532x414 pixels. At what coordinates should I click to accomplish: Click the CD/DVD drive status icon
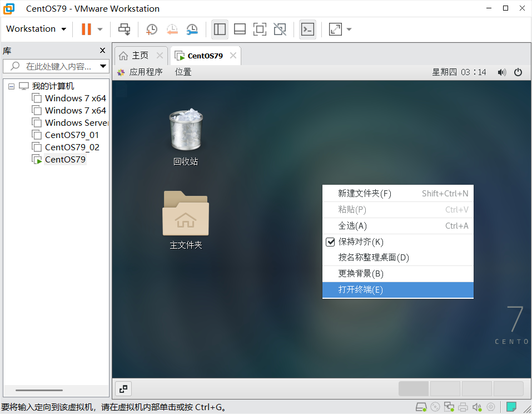pos(435,407)
